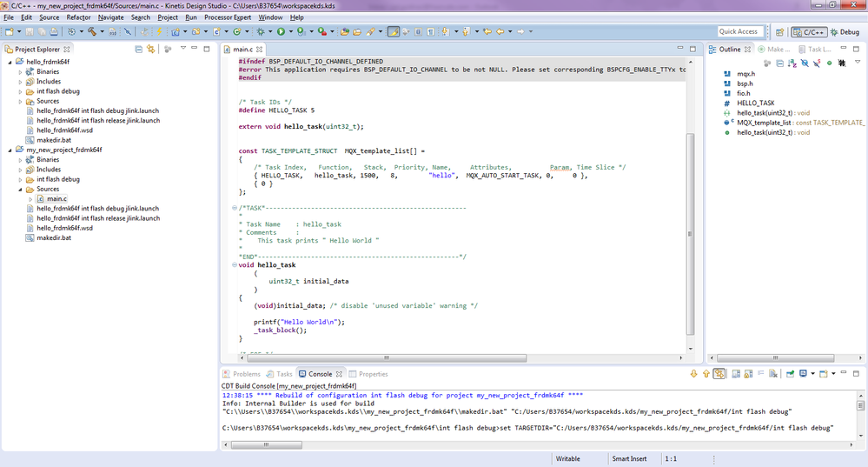The width and height of the screenshot is (868, 467).
Task: Switch to the Make tab beside Outline
Action: pyautogui.click(x=774, y=50)
